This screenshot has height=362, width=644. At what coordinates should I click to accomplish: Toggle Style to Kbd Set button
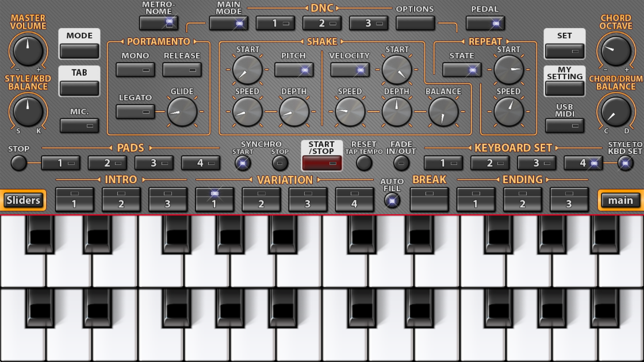tap(625, 163)
